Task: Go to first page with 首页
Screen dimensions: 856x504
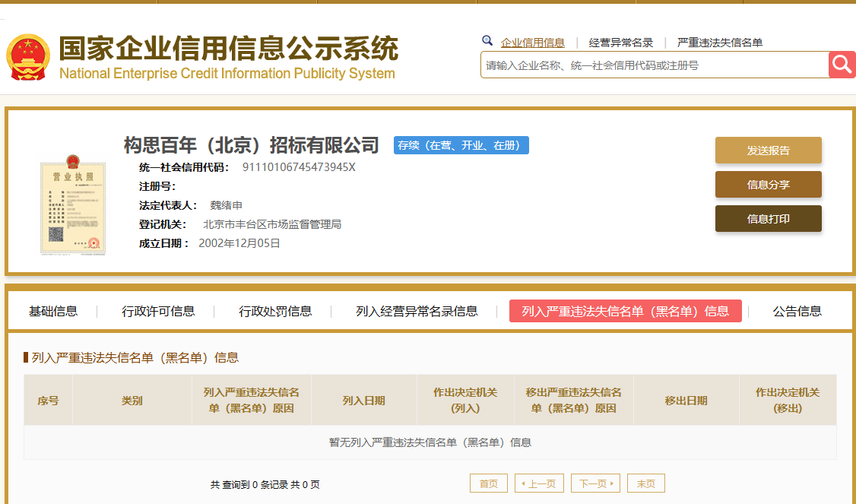Action: [489, 483]
